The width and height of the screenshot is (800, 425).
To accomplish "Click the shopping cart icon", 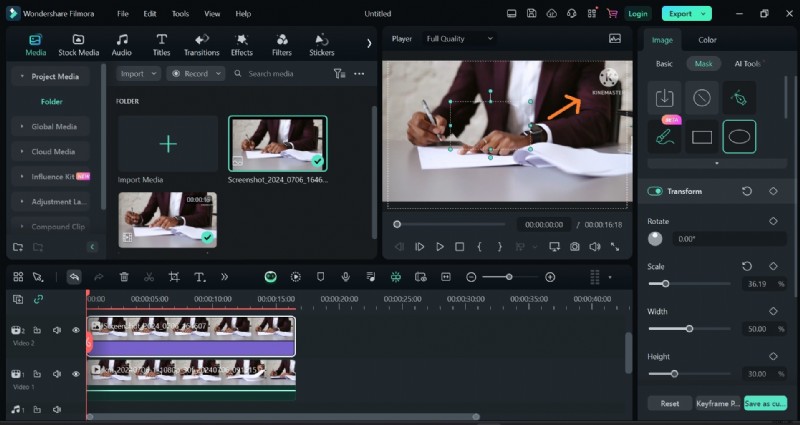I will (612, 14).
